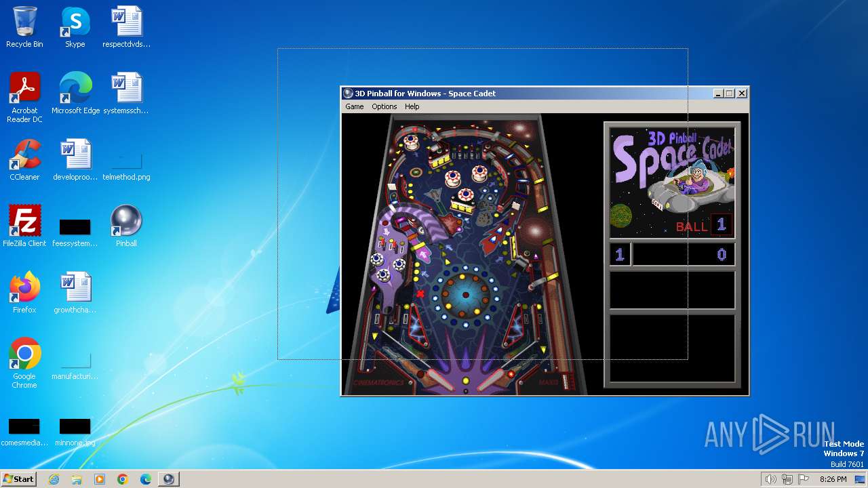Select the Acrobat Reader DC shortcut

pyautogui.click(x=24, y=98)
